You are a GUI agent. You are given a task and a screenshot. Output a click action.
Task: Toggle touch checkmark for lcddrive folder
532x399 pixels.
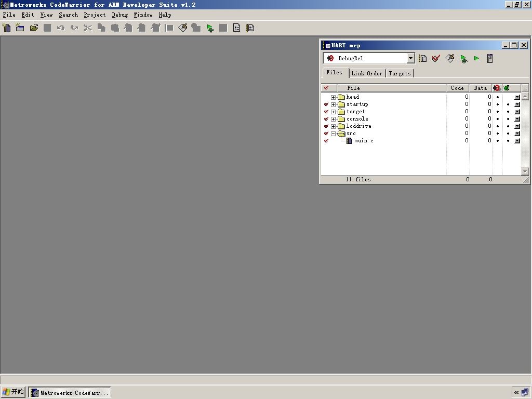point(326,126)
